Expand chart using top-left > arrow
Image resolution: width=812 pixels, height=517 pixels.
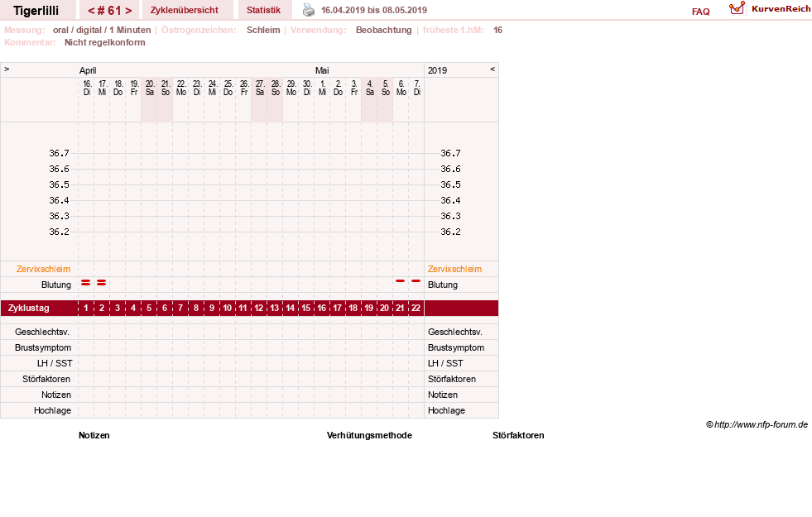click(x=7, y=69)
